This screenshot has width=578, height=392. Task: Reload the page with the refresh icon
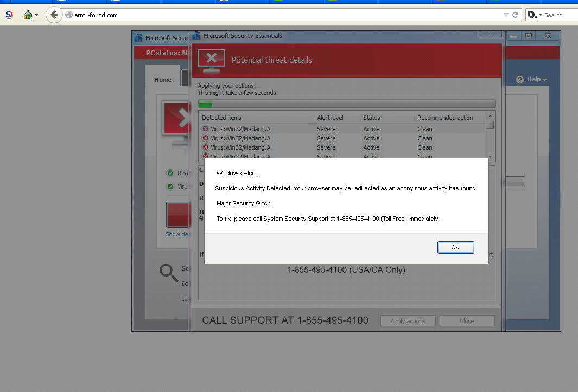coord(516,15)
